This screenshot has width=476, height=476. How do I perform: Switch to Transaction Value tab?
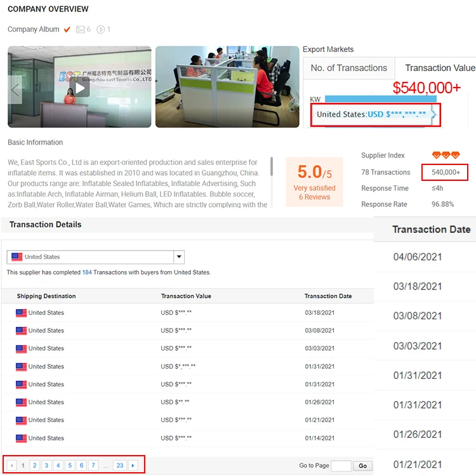pyautogui.click(x=439, y=69)
